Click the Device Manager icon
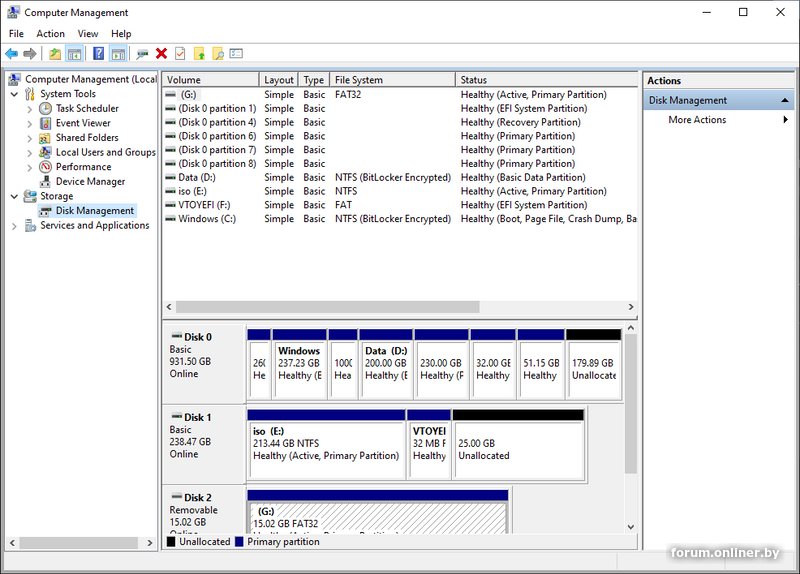Screen dimensions: 800x574 [x=45, y=181]
